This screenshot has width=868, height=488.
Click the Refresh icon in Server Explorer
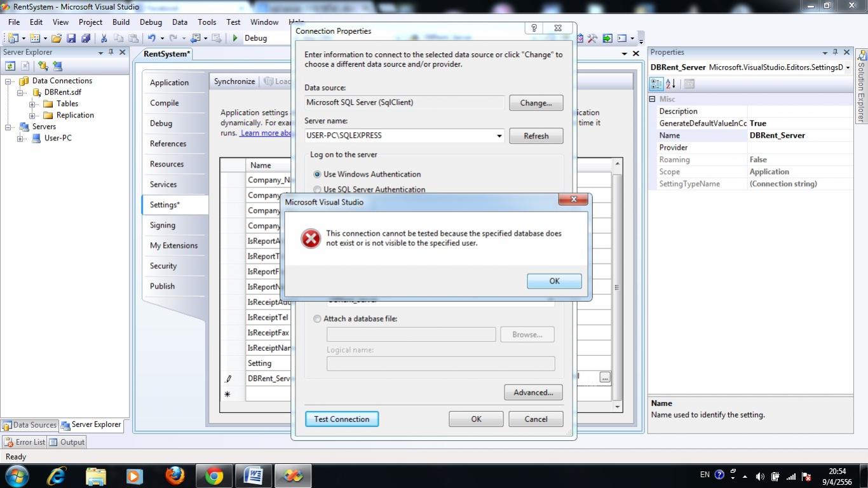(x=10, y=66)
